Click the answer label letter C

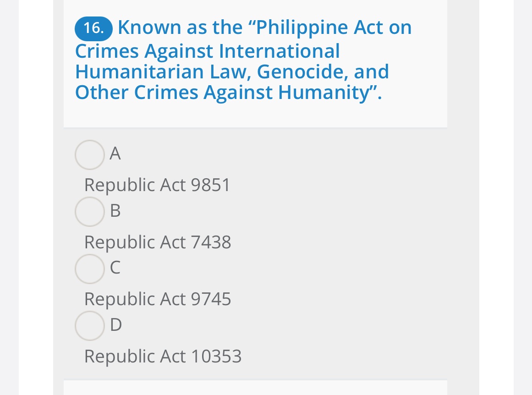click(x=115, y=268)
